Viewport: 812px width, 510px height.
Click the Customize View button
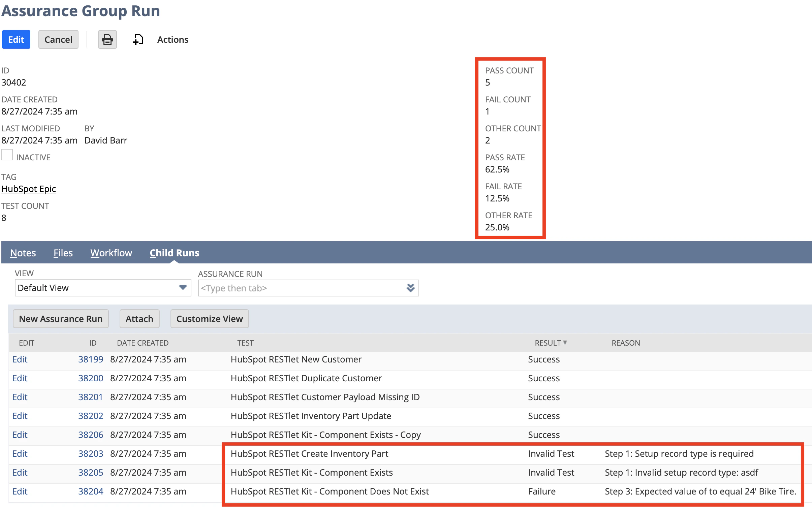(210, 319)
